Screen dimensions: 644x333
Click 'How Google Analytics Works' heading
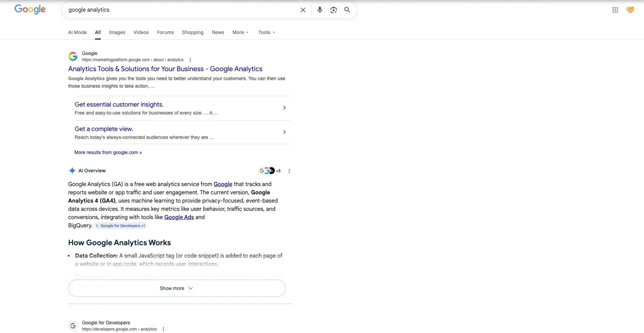[119, 243]
